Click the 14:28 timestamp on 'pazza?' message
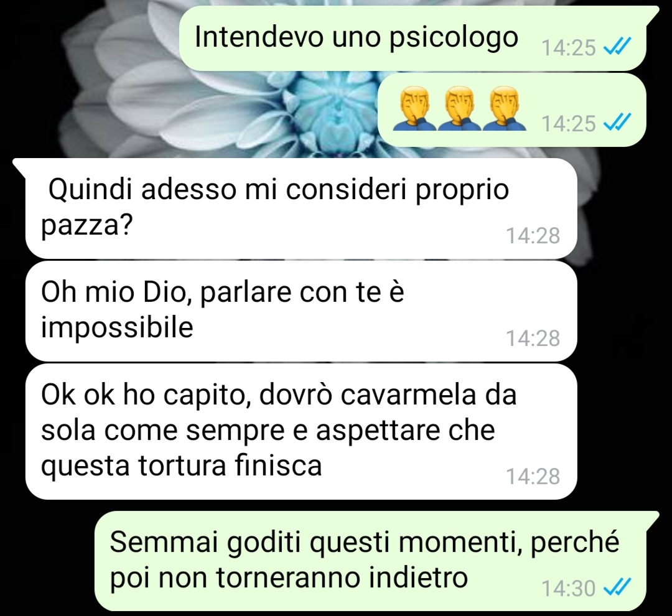This screenshot has height=616, width=672. (x=533, y=235)
